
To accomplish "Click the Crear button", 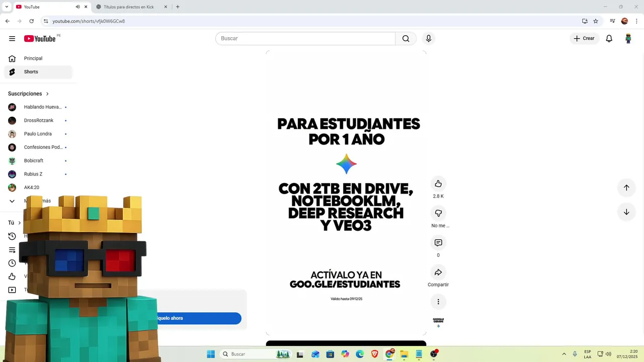I will (x=584, y=39).
